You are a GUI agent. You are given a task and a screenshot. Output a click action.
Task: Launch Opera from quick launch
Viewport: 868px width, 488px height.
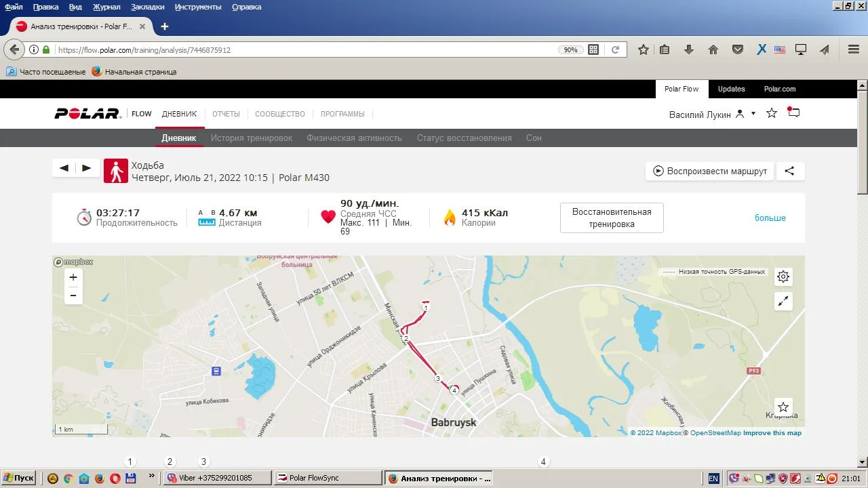tap(115, 478)
